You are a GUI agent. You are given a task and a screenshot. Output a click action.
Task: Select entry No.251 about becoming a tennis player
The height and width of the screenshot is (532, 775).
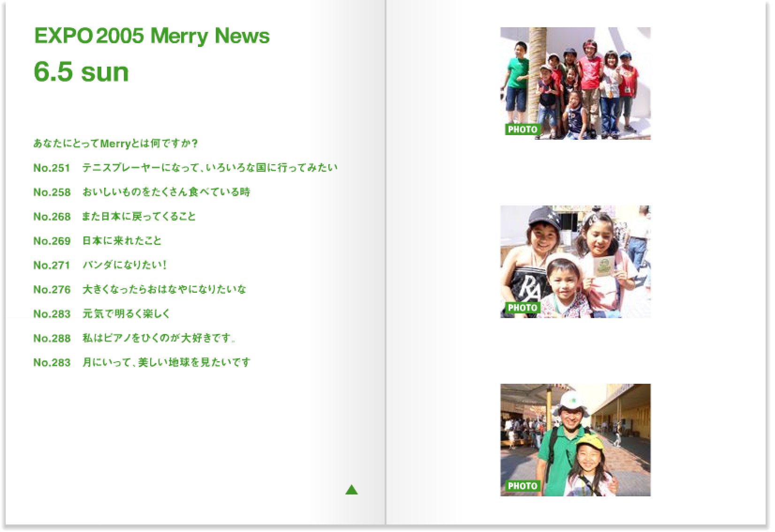pyautogui.click(x=185, y=168)
